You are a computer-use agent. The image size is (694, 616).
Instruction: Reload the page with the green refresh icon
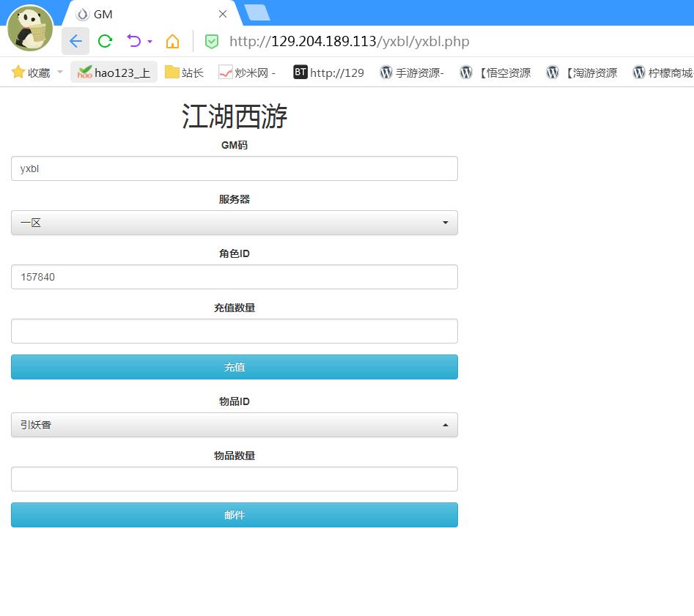pos(106,41)
